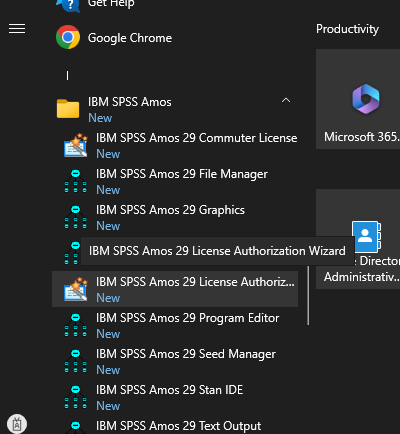The height and width of the screenshot is (434, 400).
Task: Open the Director Administrativ contacts tile icon
Action: (x=367, y=236)
